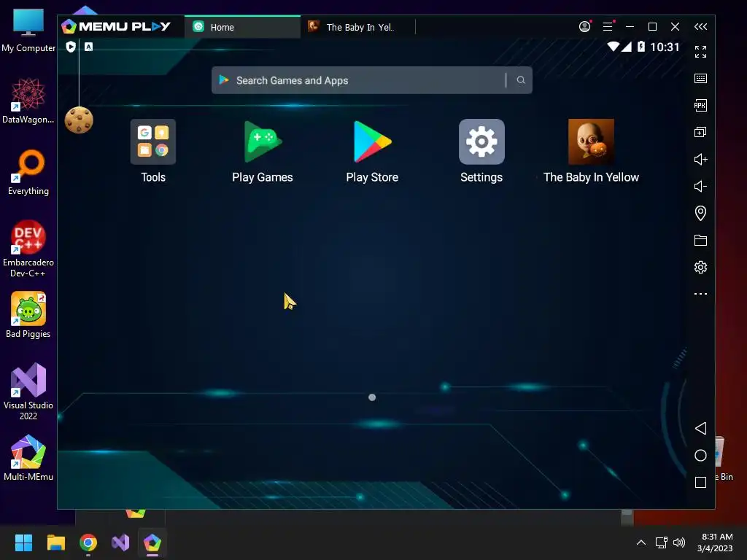Screen dimensions: 747x560
Task: Click the home page indicator dot
Action: pos(372,397)
